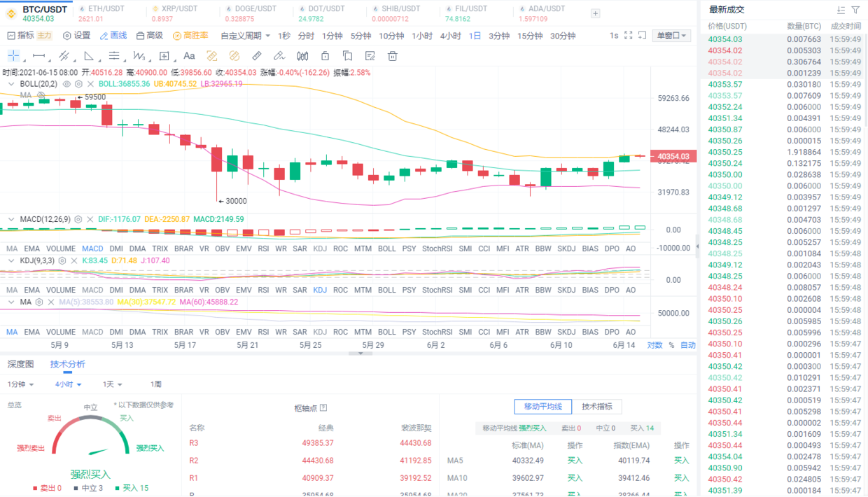The height and width of the screenshot is (497, 868).
Task: Open the 1分钟 analysis period dropdown
Action: pos(21,384)
